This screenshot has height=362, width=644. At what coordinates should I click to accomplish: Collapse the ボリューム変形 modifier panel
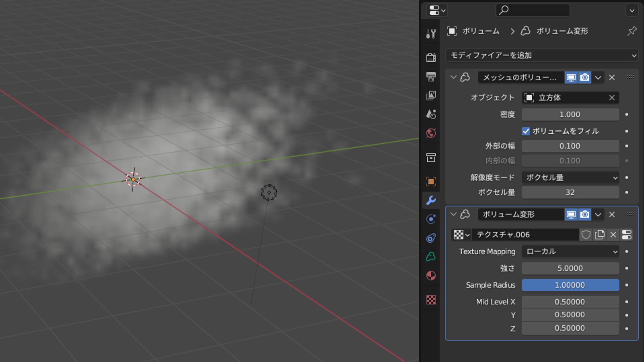[453, 215]
